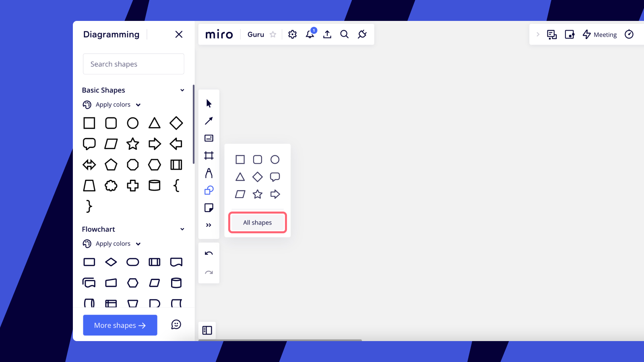Click the All shapes button
644x362 pixels.
pos(258,222)
